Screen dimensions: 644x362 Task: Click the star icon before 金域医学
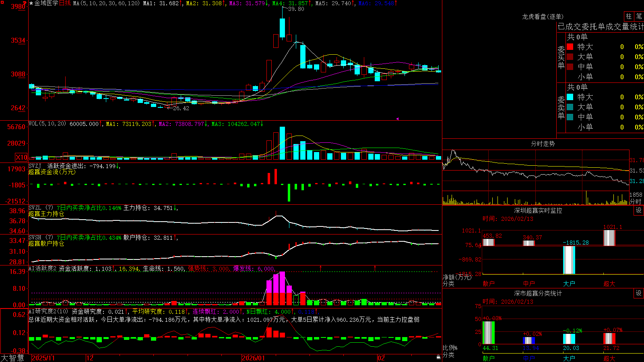click(31, 3)
